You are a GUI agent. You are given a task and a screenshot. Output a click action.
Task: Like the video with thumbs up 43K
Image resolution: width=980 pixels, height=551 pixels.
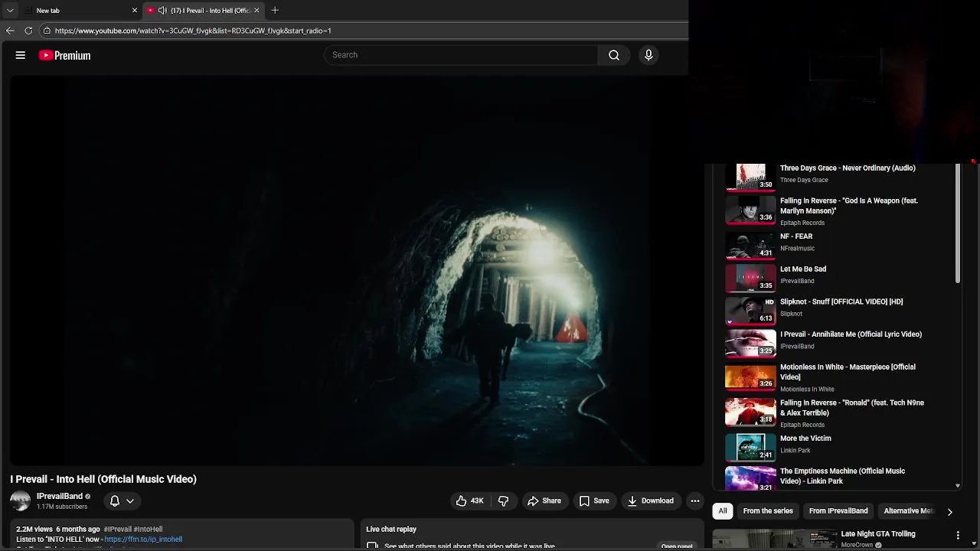469,500
